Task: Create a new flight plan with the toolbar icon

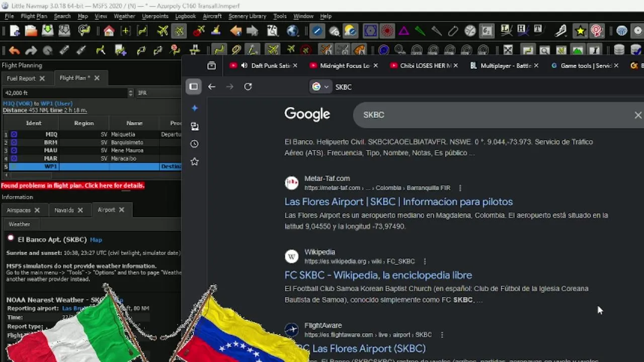Action: (15, 31)
